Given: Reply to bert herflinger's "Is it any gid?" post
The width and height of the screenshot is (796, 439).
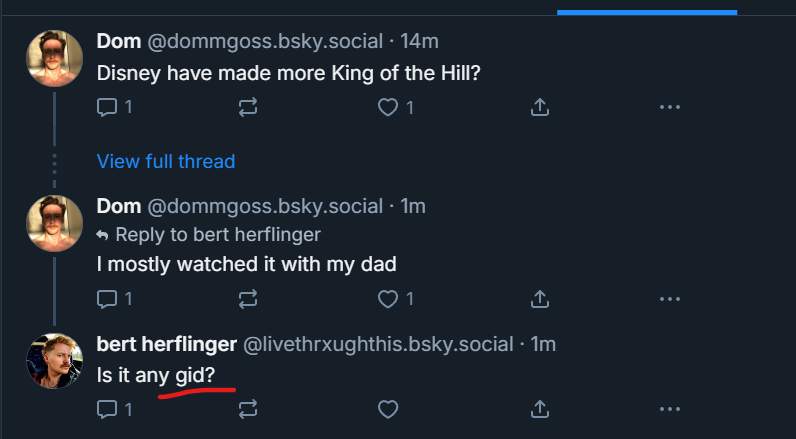Looking at the screenshot, I should 107,408.
